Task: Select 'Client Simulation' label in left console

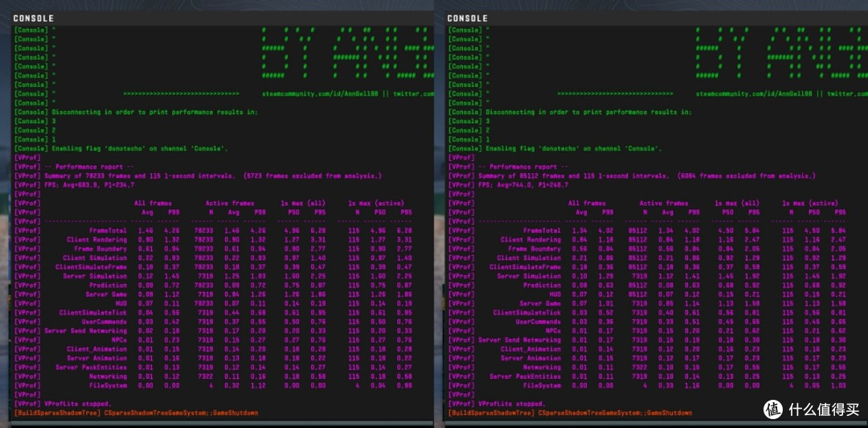Action: coord(95,257)
